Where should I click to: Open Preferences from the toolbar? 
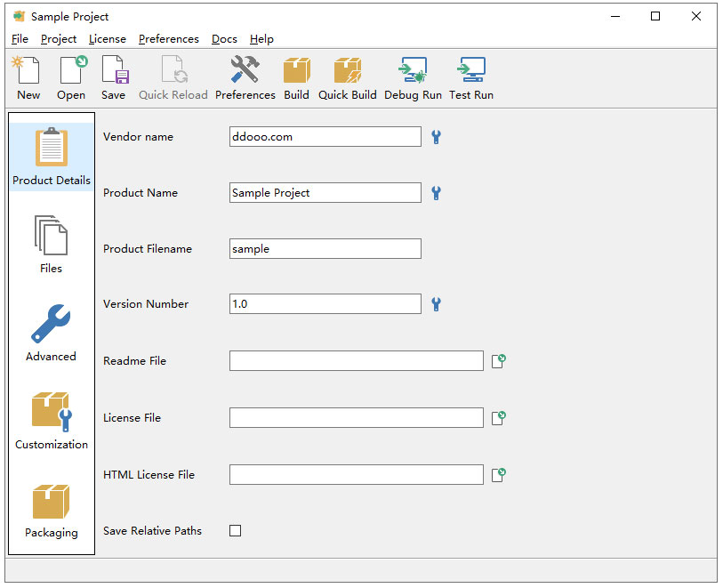pos(245,77)
